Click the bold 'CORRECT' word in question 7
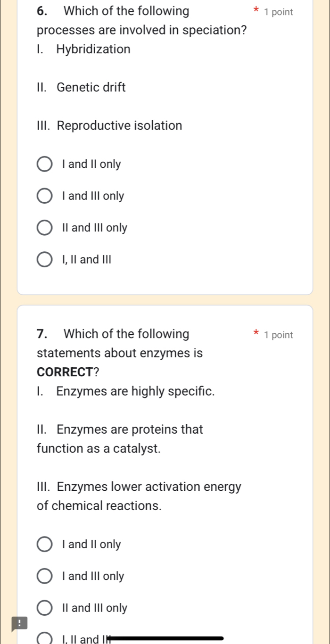 [x=63, y=372]
